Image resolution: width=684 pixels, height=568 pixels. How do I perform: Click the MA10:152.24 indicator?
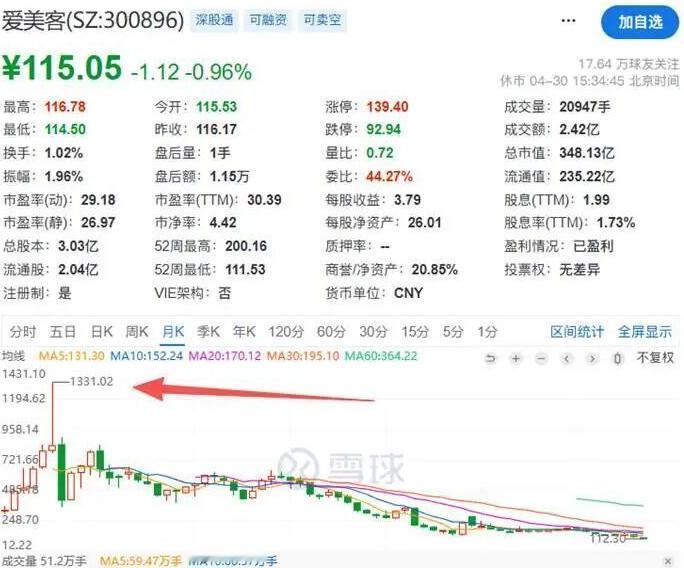(147, 356)
